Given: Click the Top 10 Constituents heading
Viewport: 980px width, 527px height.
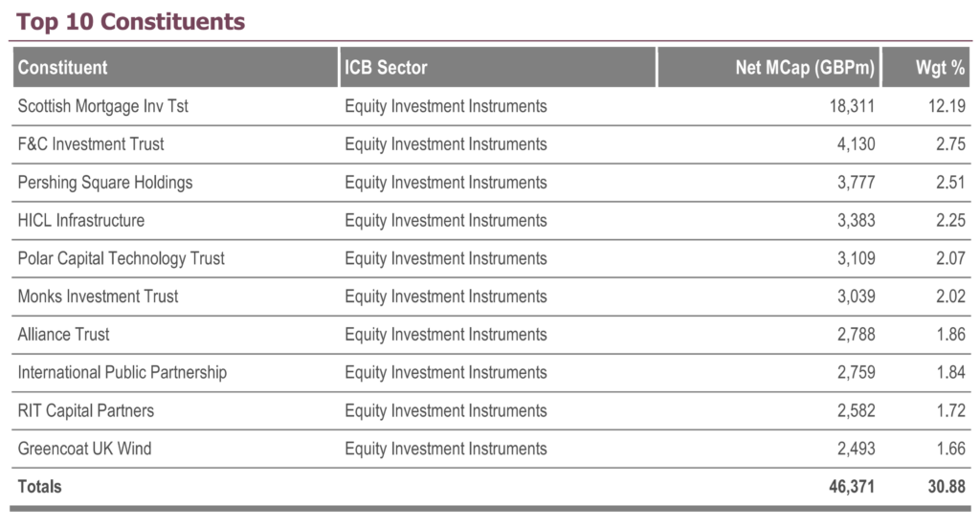Looking at the screenshot, I should (x=130, y=21).
